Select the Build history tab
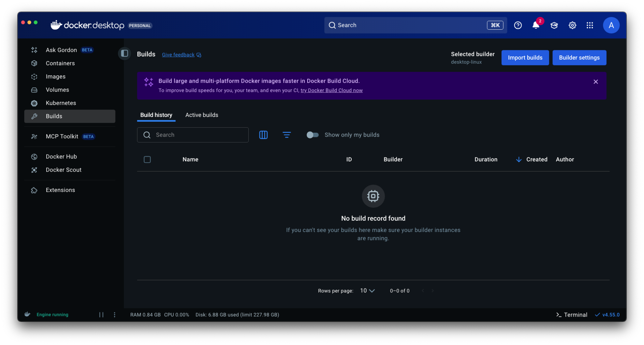The width and height of the screenshot is (644, 345). (x=156, y=115)
